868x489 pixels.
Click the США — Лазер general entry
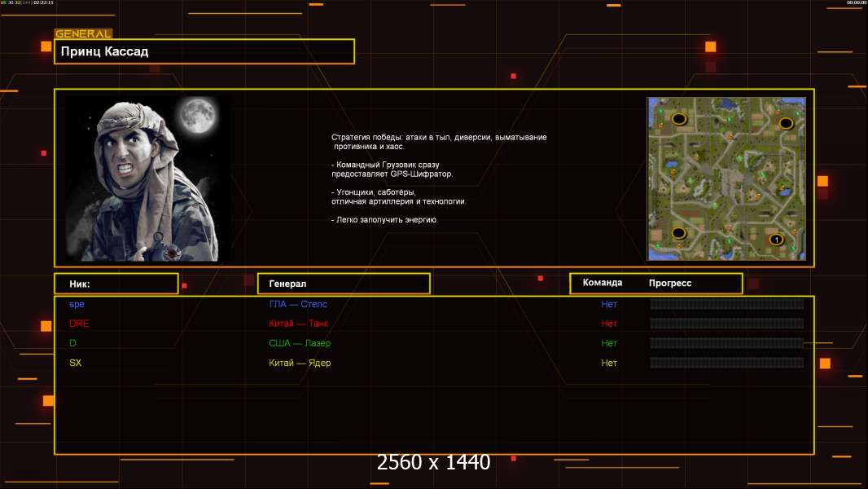pos(300,343)
